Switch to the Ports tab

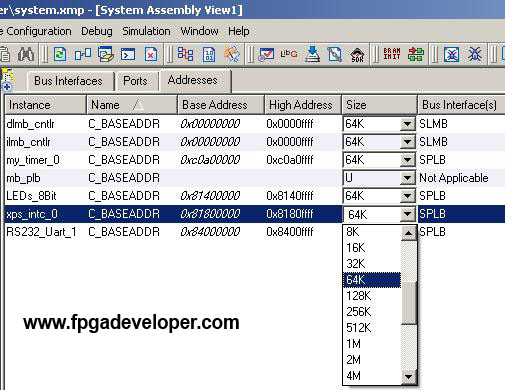click(135, 81)
